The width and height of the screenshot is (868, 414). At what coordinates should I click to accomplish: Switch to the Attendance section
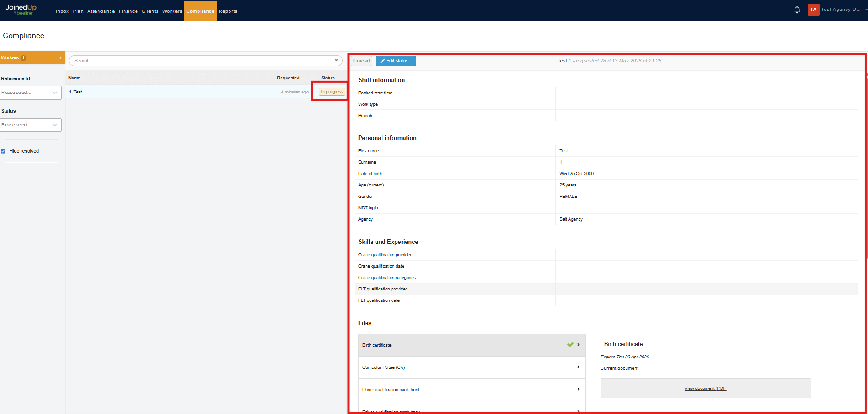point(101,11)
